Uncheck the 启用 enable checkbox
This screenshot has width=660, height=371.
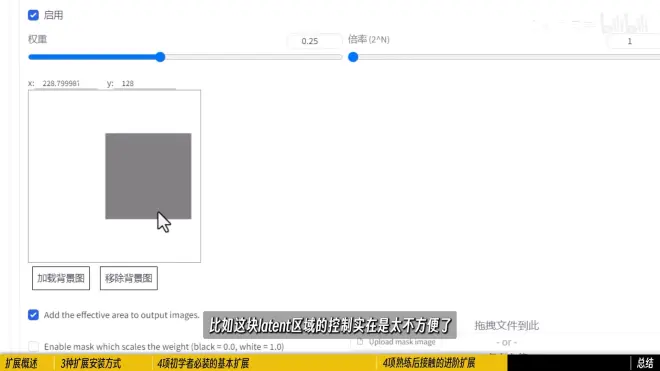tap(33, 15)
